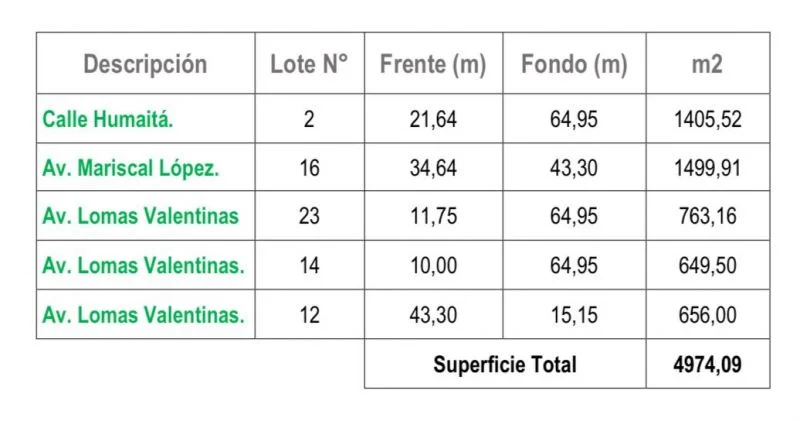Select the Superficie Total label cell
Image resolution: width=800 pixels, height=421 pixels.
click(505, 365)
